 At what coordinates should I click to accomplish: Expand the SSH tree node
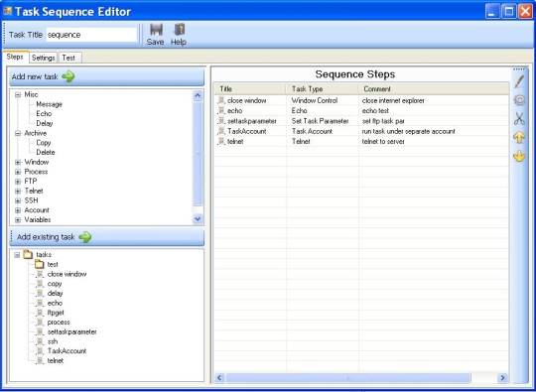18,200
